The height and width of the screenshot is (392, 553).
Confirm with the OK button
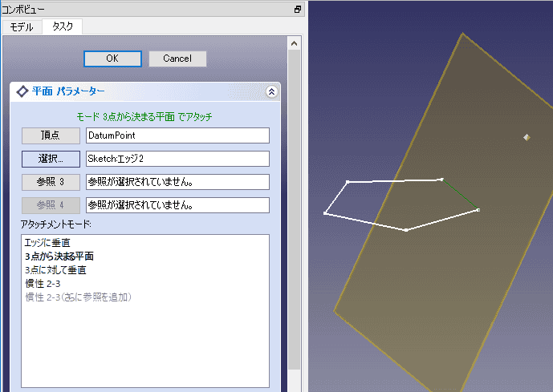pos(112,59)
